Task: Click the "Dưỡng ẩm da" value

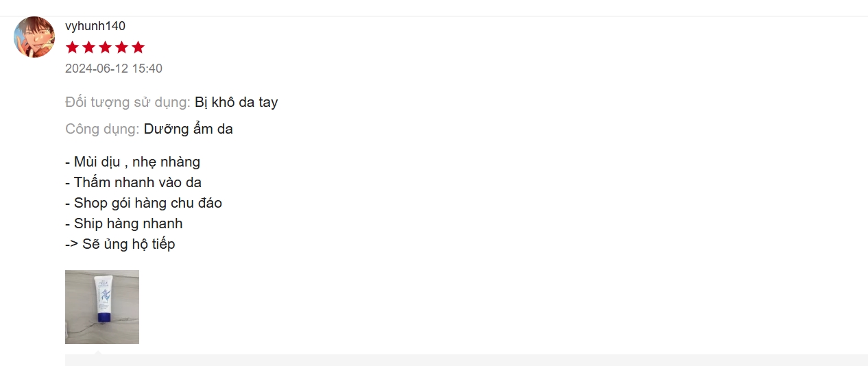Action: coord(189,129)
